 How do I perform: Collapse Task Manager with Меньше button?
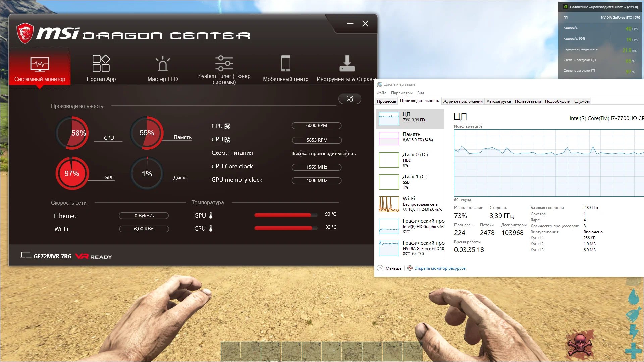point(389,268)
